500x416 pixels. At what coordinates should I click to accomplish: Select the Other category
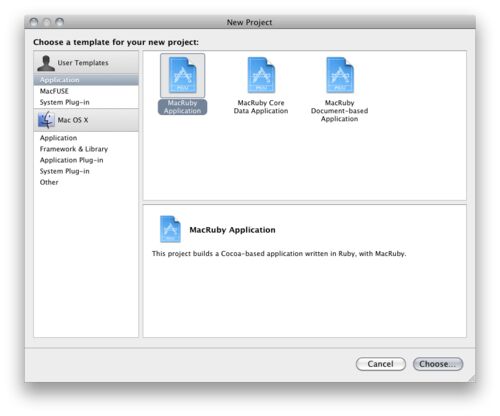[x=86, y=182]
